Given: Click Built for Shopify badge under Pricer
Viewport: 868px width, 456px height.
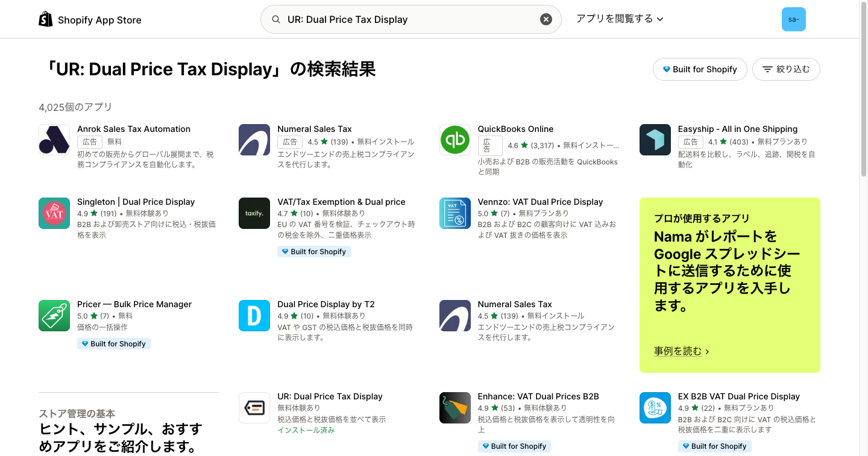Looking at the screenshot, I should pos(114,344).
